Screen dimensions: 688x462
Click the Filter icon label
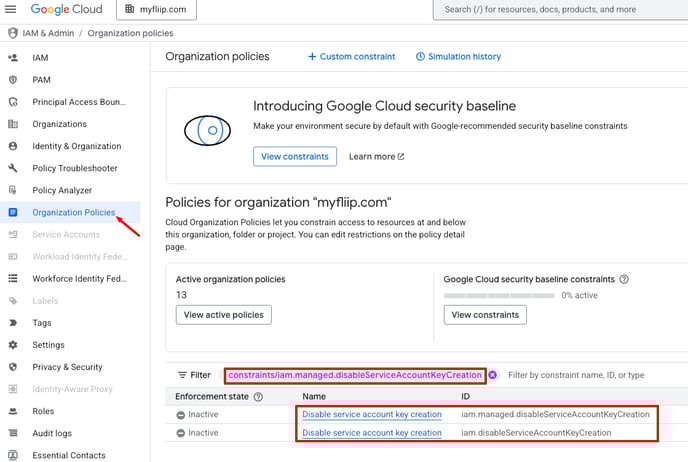194,375
